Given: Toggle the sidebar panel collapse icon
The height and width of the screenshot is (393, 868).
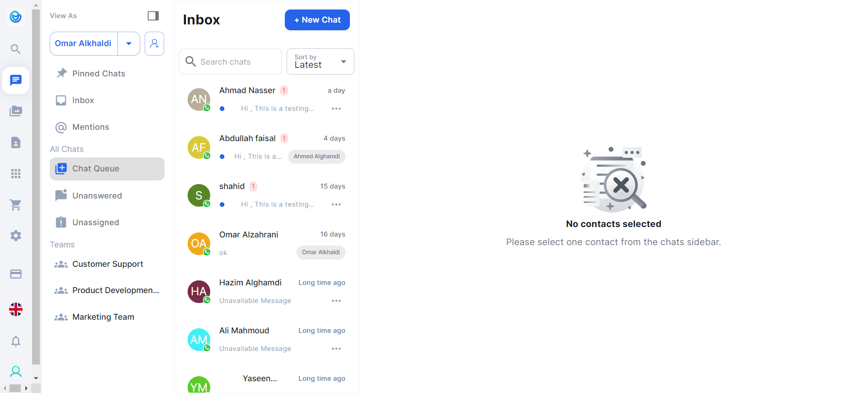Looking at the screenshot, I should pos(153,16).
